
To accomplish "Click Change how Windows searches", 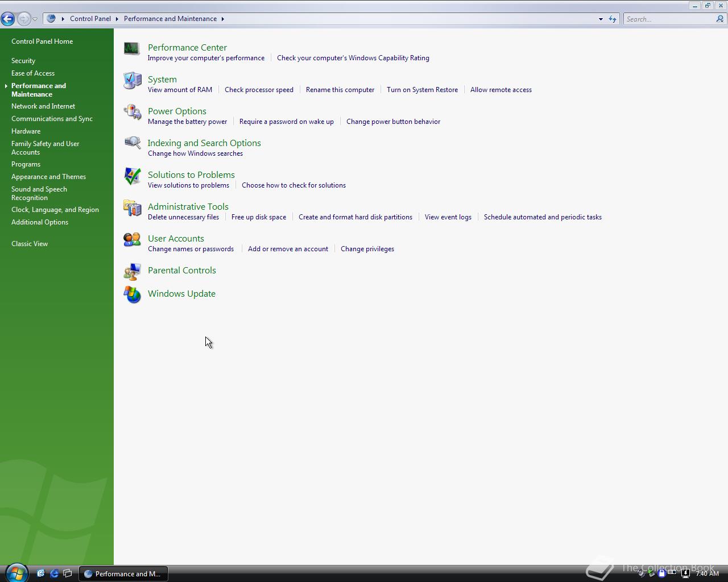I will tap(195, 153).
